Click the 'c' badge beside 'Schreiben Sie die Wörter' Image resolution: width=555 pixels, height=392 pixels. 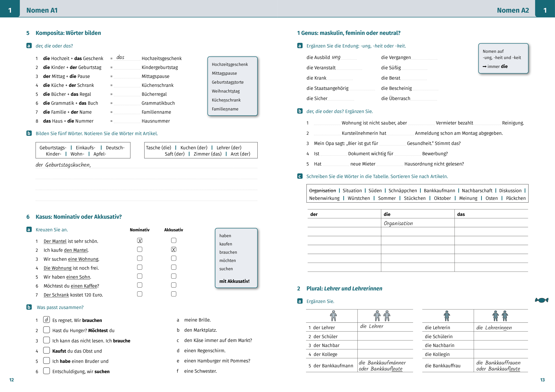[x=300, y=176]
